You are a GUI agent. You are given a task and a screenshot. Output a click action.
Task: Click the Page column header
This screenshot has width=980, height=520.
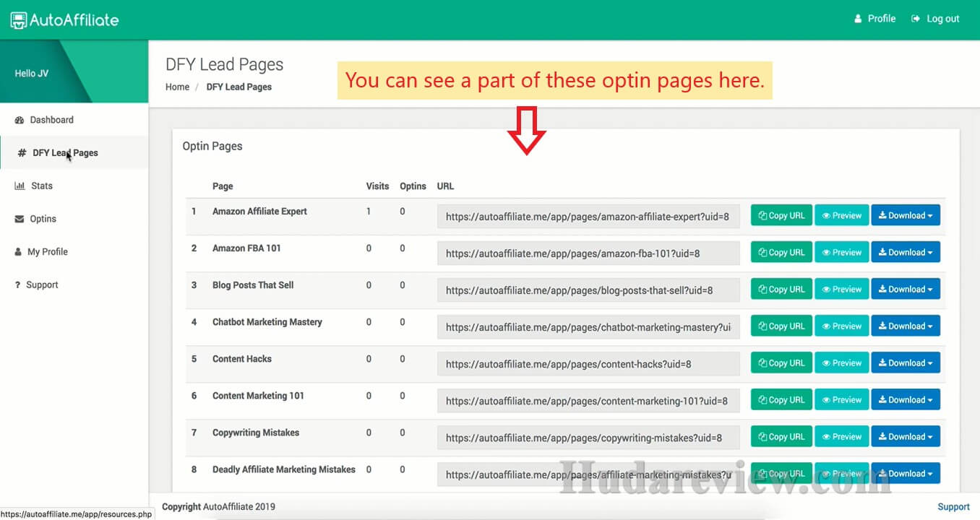tap(223, 186)
